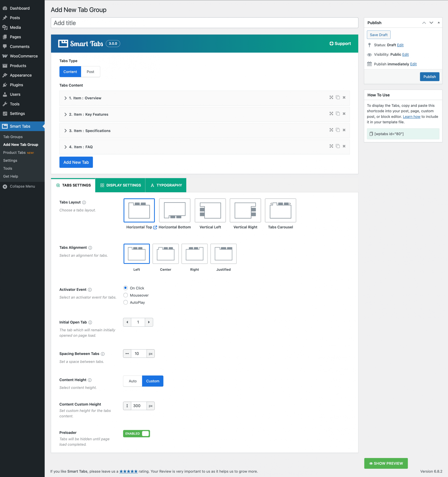Set Content Height to Custom
Viewport: 448px width, 477px height.
pyautogui.click(x=153, y=381)
